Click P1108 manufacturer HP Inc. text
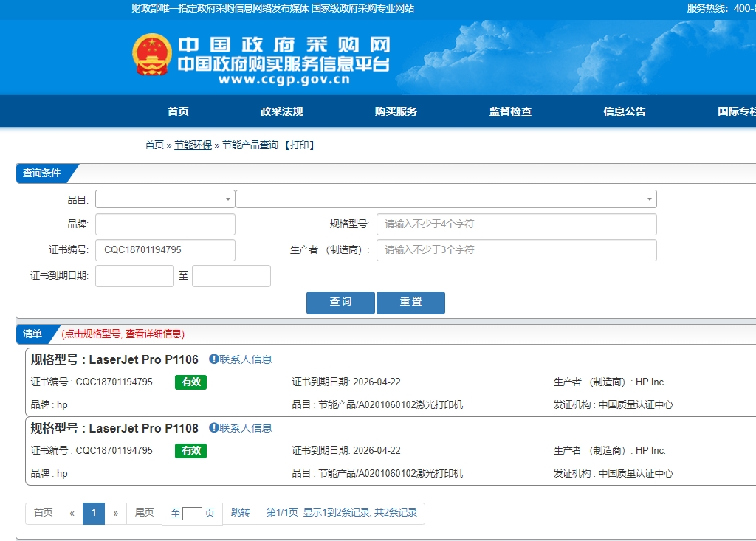This screenshot has width=756, height=541. (650, 450)
